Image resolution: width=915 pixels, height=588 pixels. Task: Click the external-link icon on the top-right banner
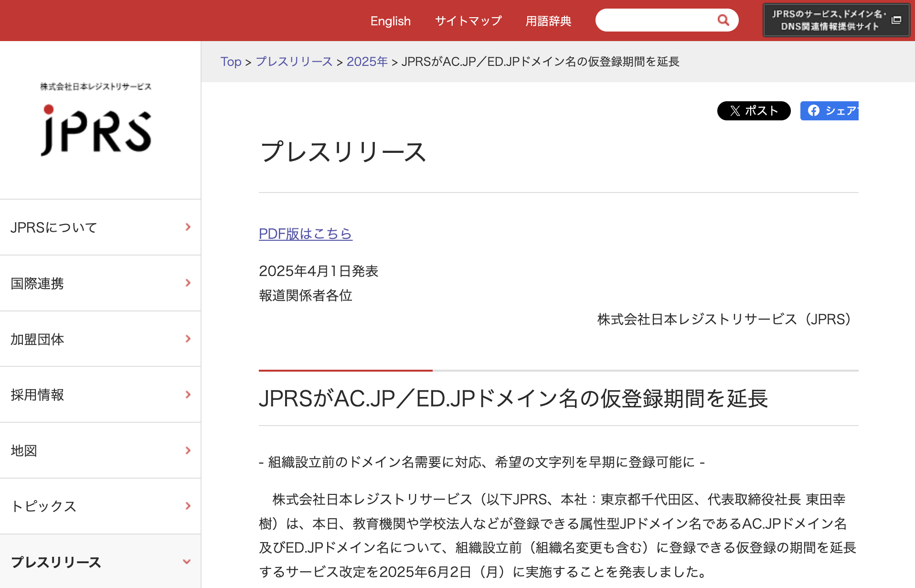click(895, 21)
